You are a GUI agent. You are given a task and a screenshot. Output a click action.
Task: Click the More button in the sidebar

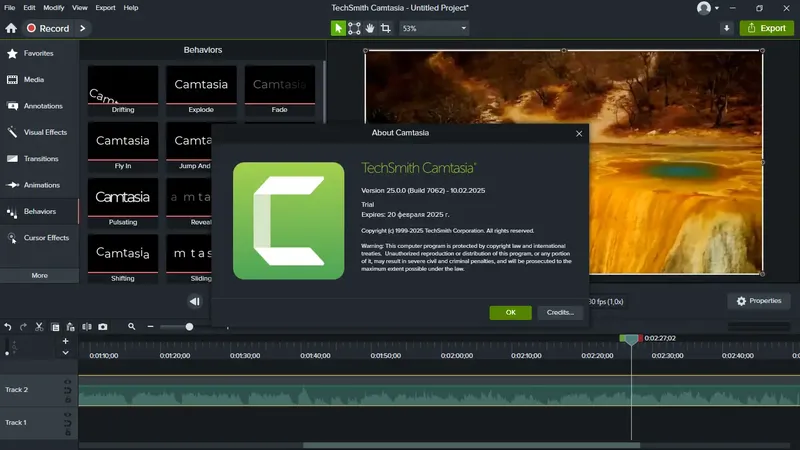[x=39, y=276]
